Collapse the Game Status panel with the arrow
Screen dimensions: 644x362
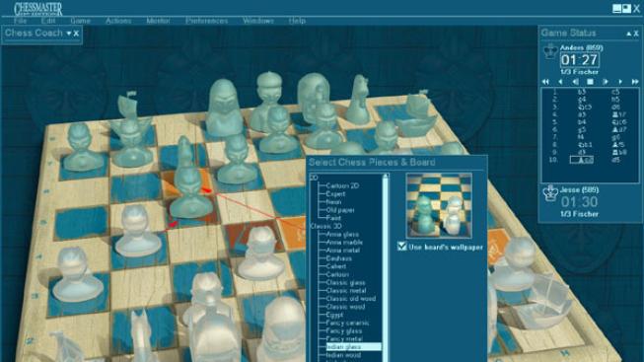pos(628,34)
